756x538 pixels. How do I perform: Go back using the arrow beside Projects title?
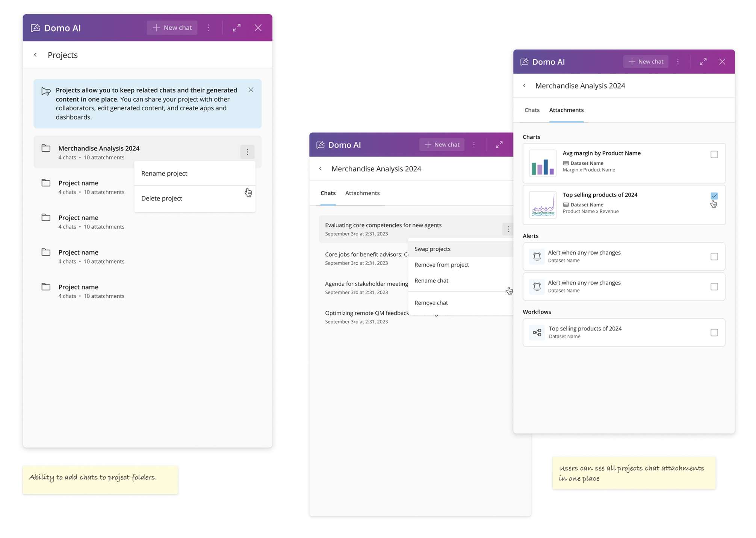(x=35, y=55)
